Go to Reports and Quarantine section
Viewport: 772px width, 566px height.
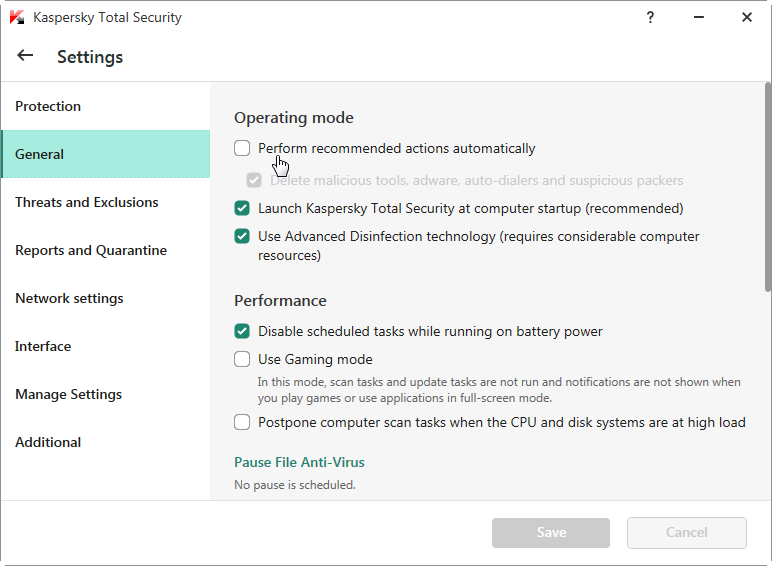point(91,251)
